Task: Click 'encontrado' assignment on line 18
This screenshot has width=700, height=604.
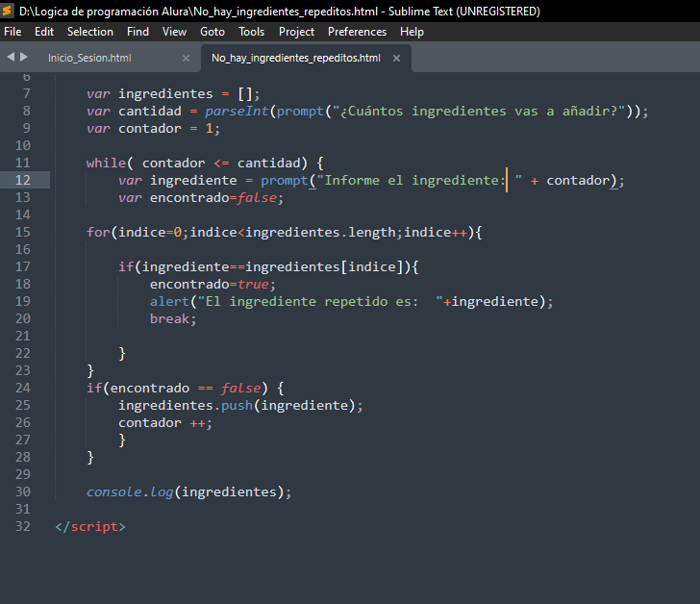Action: [189, 285]
